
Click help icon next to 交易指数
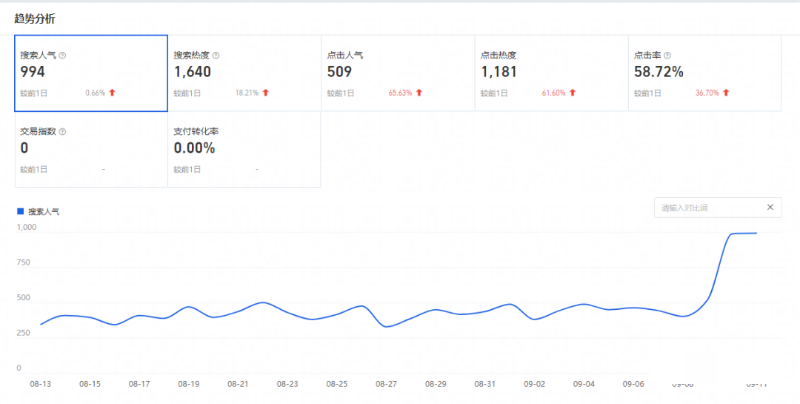coord(63,131)
